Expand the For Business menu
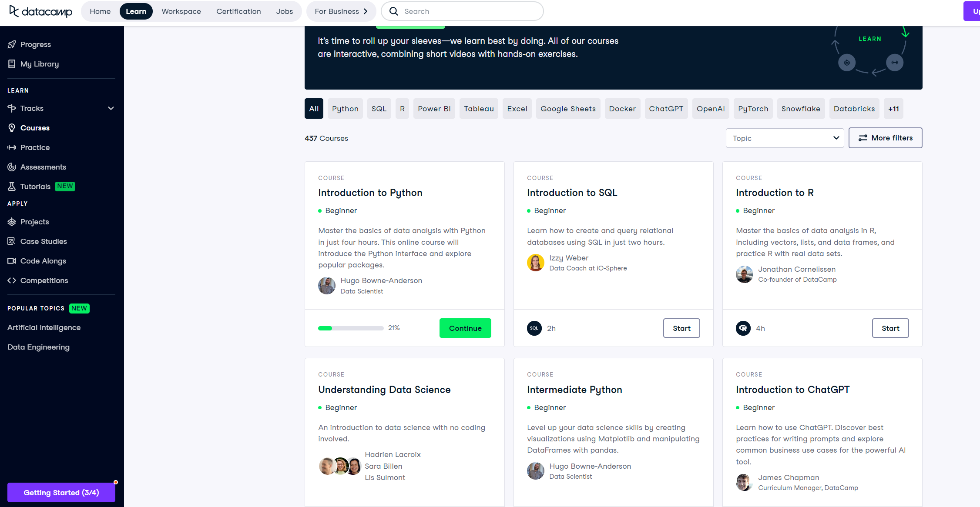The height and width of the screenshot is (507, 980). coord(341,11)
